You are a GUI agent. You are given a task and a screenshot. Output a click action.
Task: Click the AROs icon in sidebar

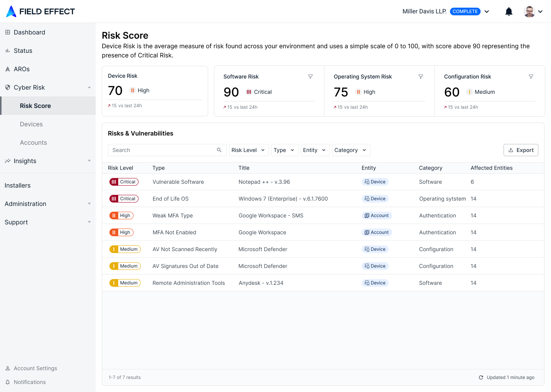(x=8, y=69)
